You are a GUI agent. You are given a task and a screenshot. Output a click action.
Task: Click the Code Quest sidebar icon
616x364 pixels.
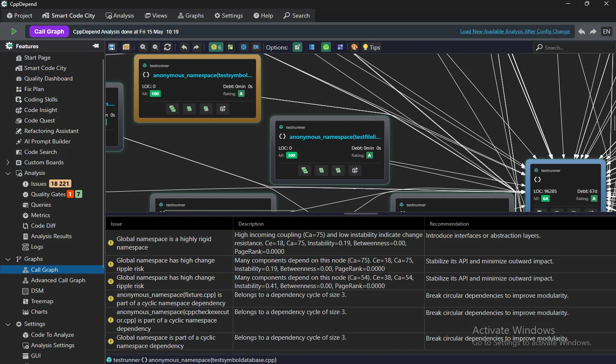pos(19,120)
